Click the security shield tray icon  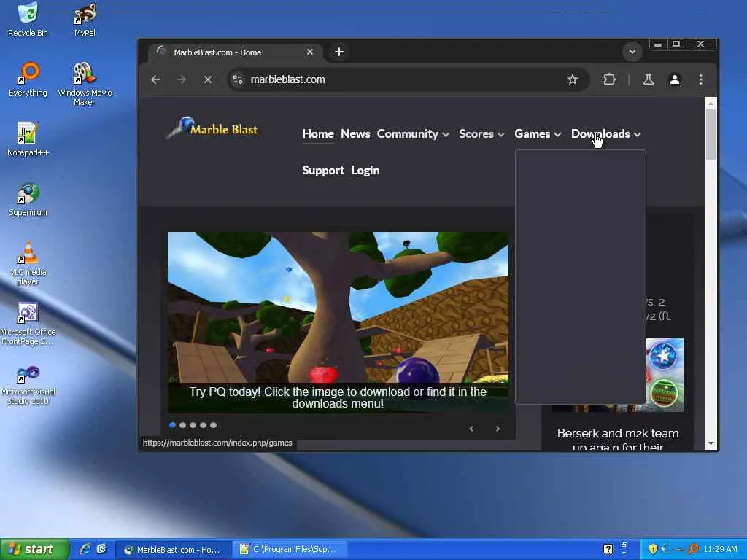[x=653, y=550]
